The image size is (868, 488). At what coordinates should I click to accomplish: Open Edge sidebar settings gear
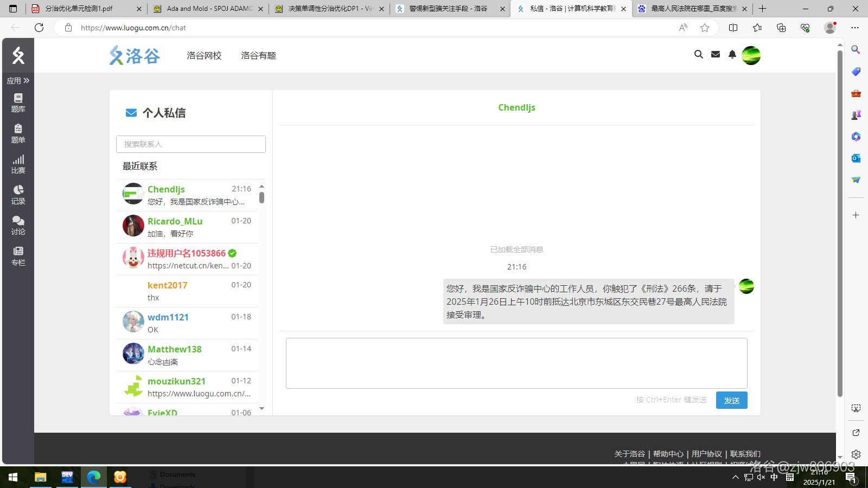[856, 454]
